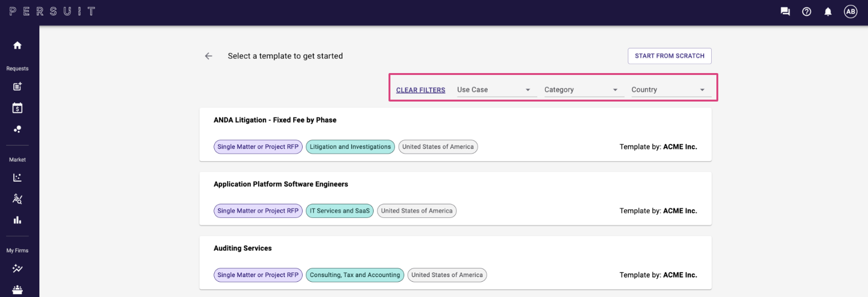868x297 pixels.
Task: Open the calendar dollar icon in sidebar
Action: (x=18, y=108)
